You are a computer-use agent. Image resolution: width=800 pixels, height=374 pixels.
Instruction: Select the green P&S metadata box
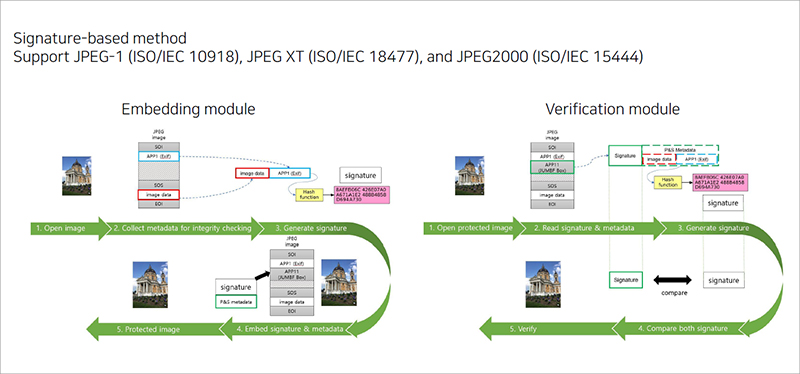[x=236, y=302]
